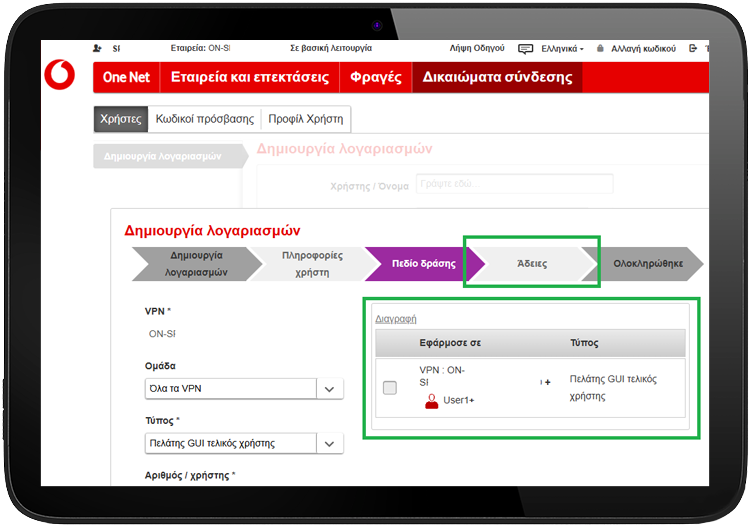Click the Χρήστης / Όνομα input field

pyautogui.click(x=514, y=184)
